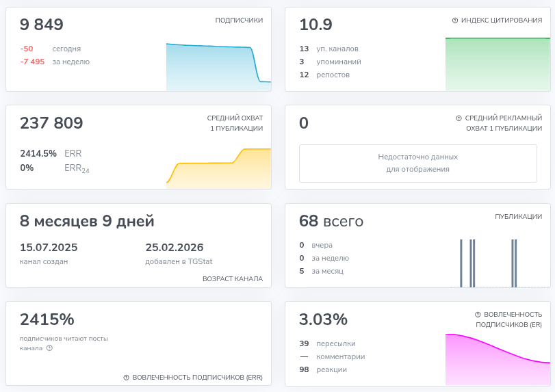
Task: Click the 9 849 subscribers count
Action: 42,25
